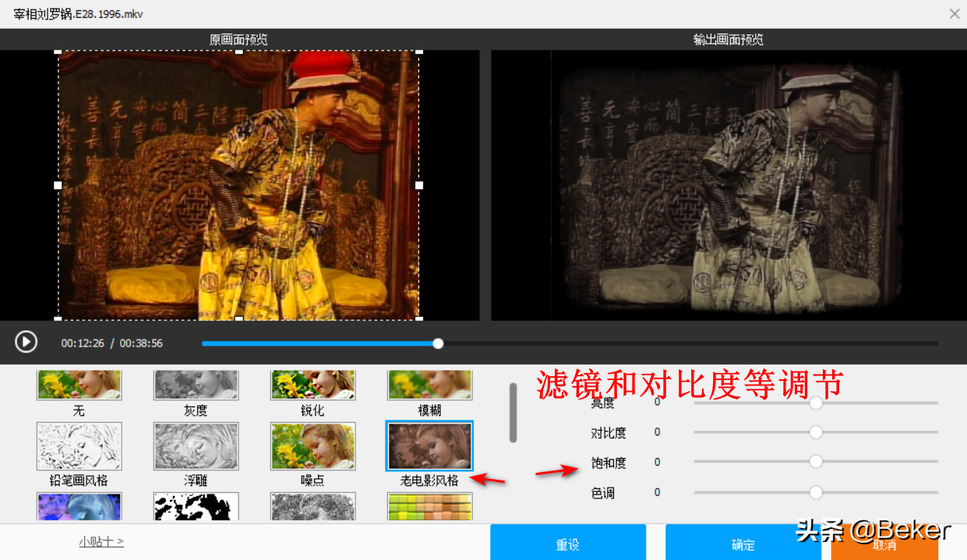This screenshot has width=967, height=560.
Task: Click the file title 宰相刘罗锅.E28.1996.mkv
Action: 78,14
